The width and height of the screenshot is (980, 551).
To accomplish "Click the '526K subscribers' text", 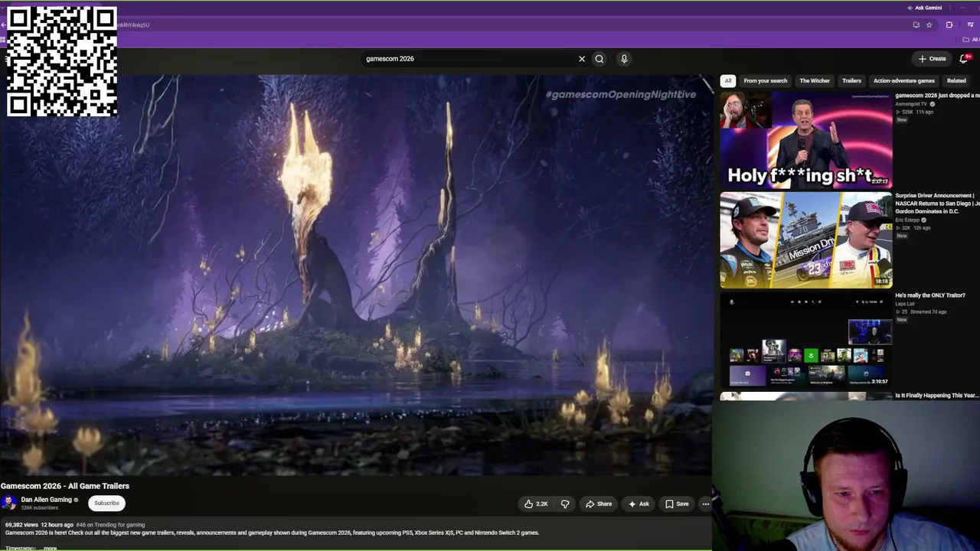I will coord(39,508).
